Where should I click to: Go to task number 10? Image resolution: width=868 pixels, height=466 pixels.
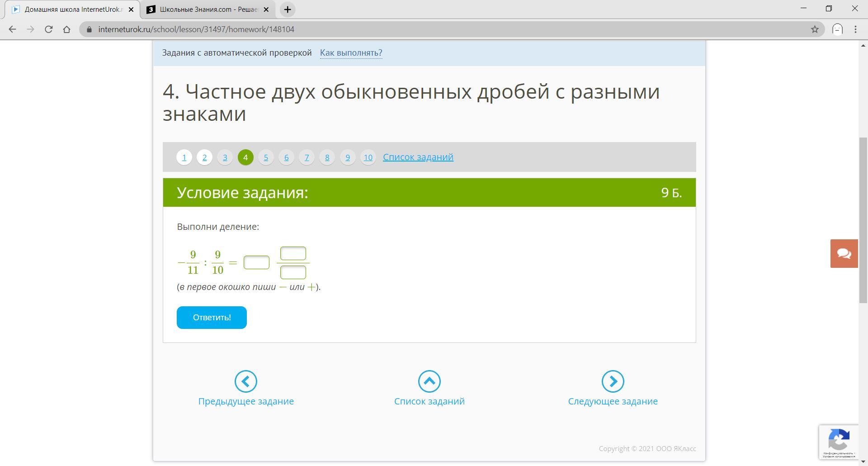click(x=368, y=157)
